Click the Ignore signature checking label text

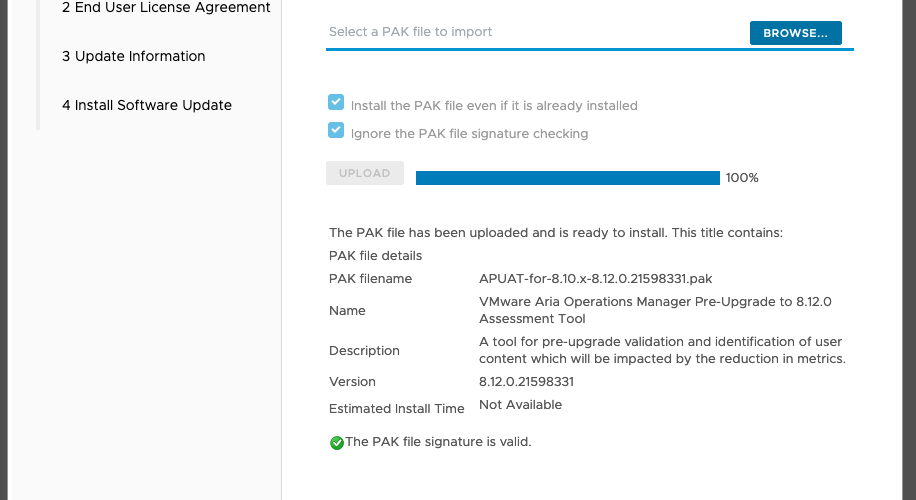(x=469, y=134)
